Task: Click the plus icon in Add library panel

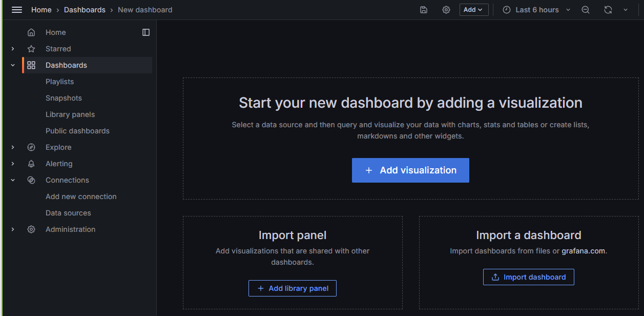Action: pos(261,288)
